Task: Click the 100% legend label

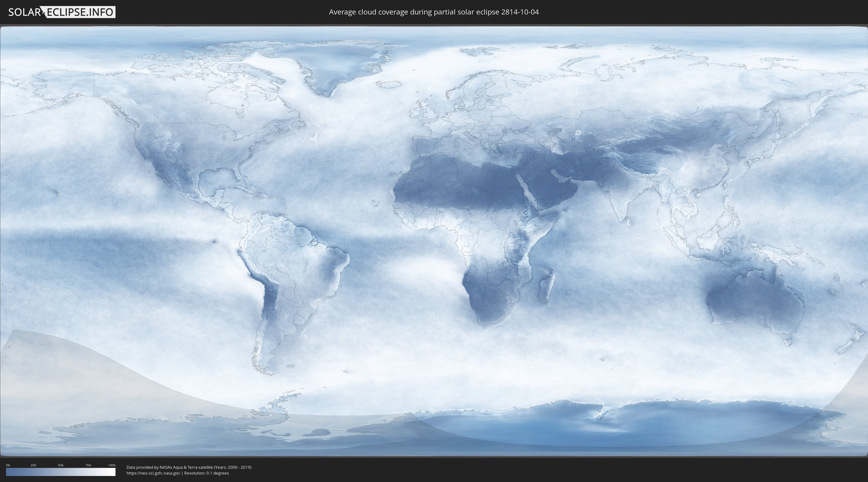Action: coord(112,465)
